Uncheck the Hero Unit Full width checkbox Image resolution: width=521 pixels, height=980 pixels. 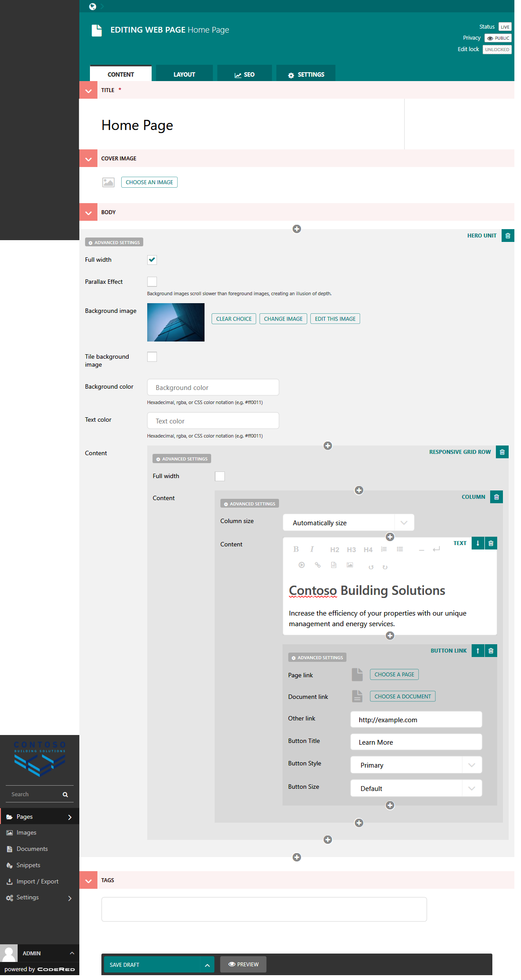pos(152,260)
